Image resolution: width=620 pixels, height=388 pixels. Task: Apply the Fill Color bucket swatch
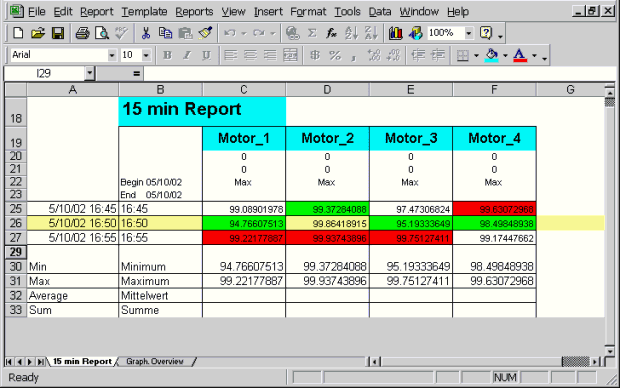491,55
